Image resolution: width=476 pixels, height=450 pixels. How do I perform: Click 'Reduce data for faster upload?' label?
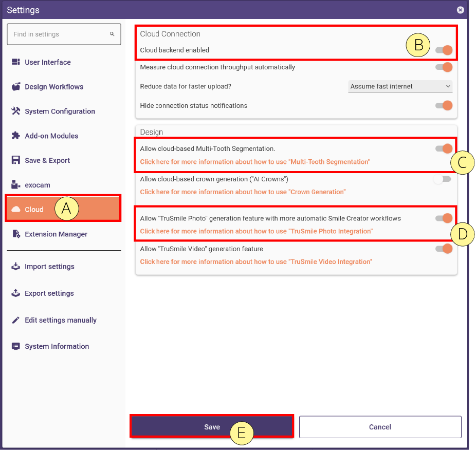(186, 86)
